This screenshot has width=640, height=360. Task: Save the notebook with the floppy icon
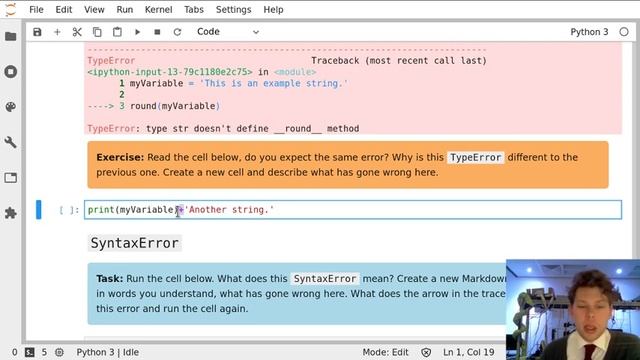pyautogui.click(x=37, y=32)
